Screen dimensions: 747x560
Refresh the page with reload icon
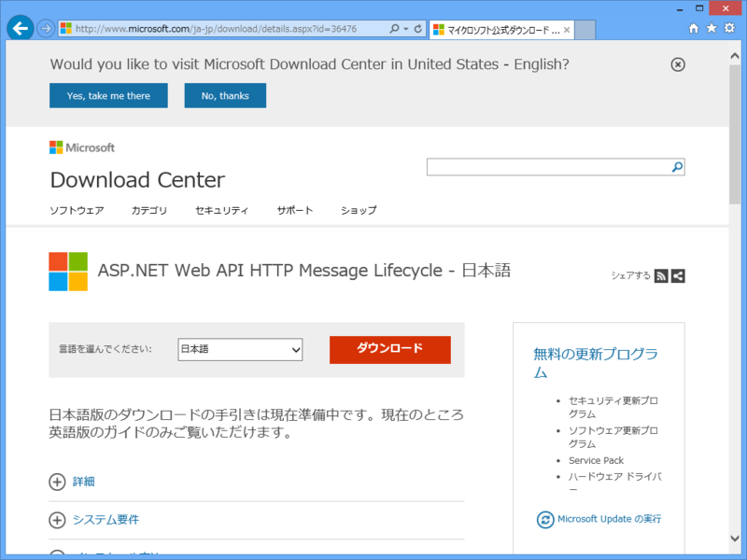417,29
